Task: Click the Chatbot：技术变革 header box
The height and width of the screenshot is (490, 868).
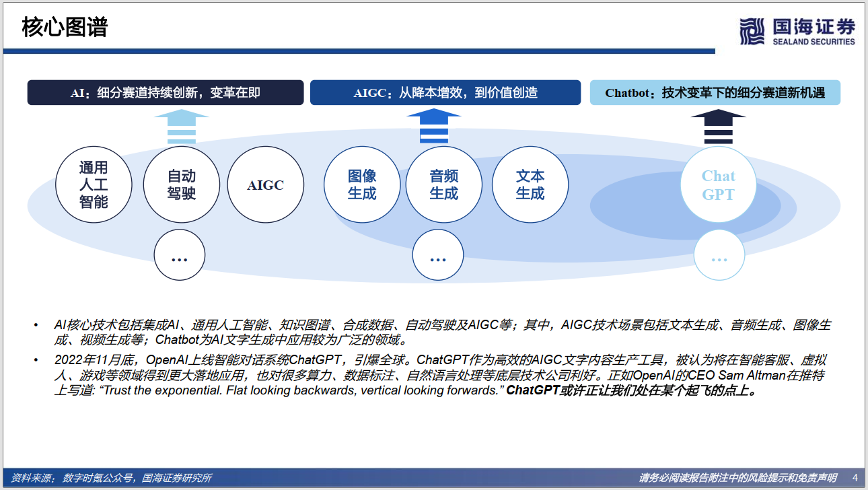Action: 715,93
